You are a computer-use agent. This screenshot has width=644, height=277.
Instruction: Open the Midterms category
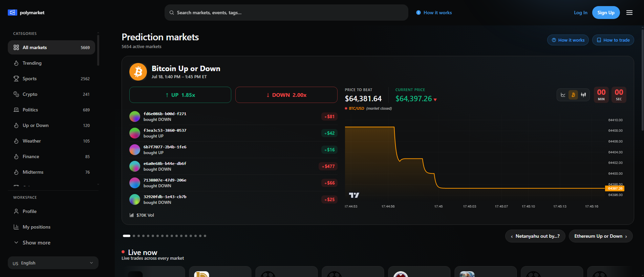click(x=51, y=172)
